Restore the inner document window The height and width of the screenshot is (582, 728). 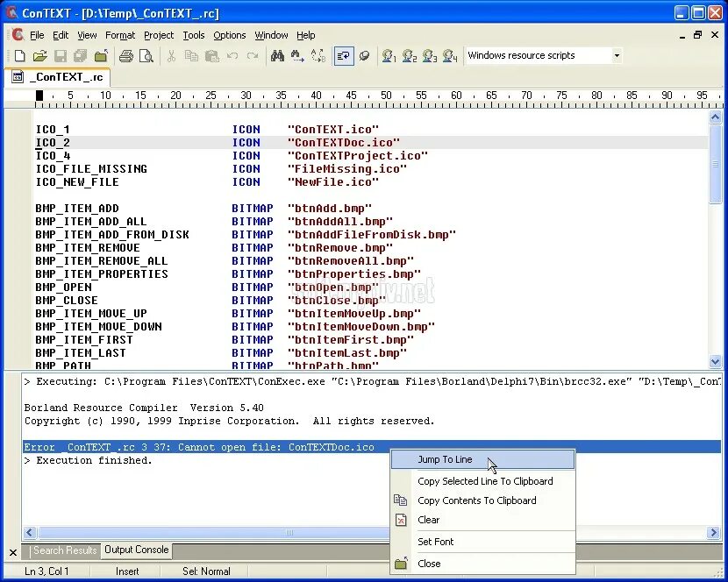pyautogui.click(x=697, y=35)
